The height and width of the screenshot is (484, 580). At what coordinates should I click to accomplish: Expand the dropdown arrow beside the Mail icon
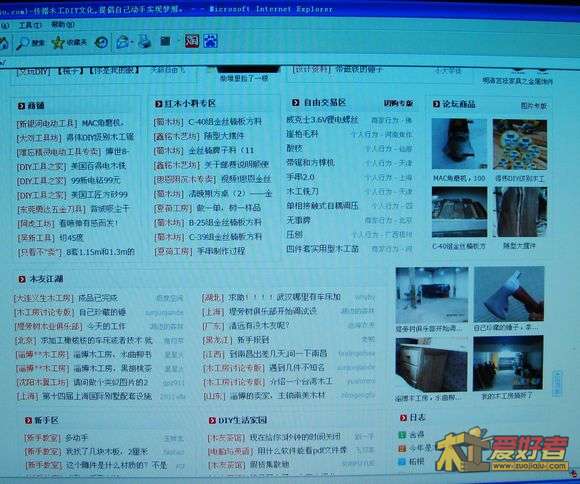click(132, 42)
